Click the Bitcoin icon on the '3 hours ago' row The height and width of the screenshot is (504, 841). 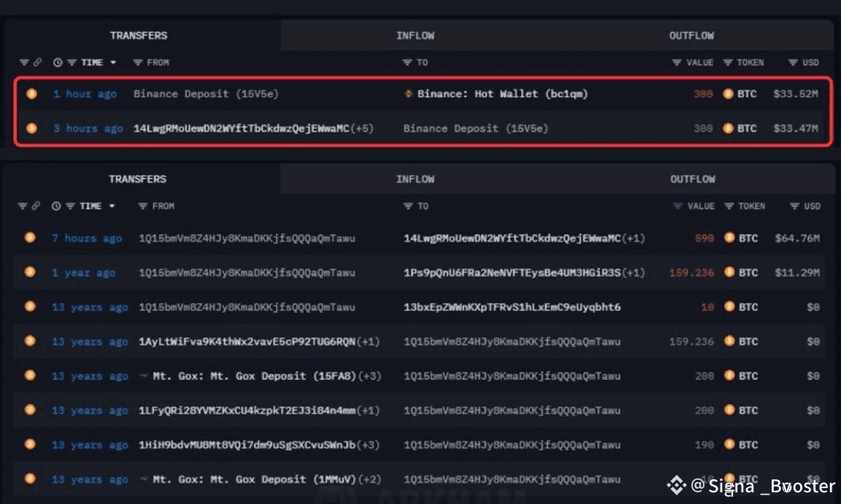pos(31,128)
